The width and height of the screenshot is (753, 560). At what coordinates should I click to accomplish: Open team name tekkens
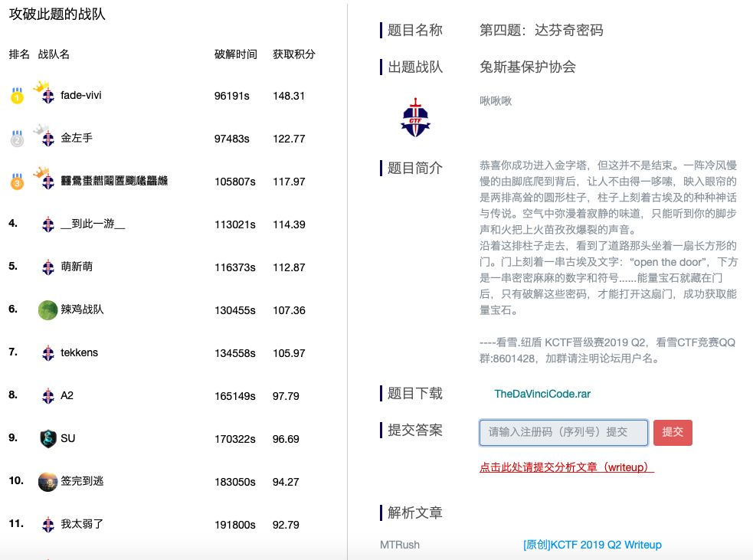pos(79,352)
